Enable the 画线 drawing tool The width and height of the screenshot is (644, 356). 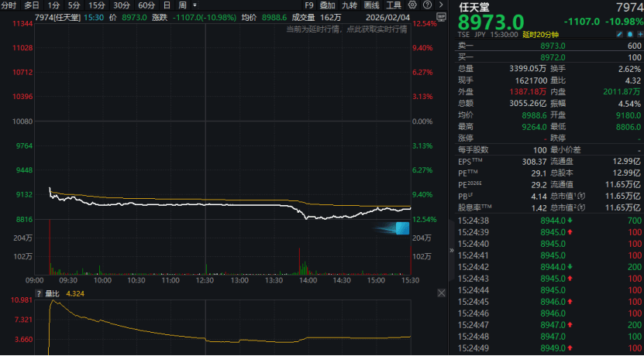coord(372,5)
